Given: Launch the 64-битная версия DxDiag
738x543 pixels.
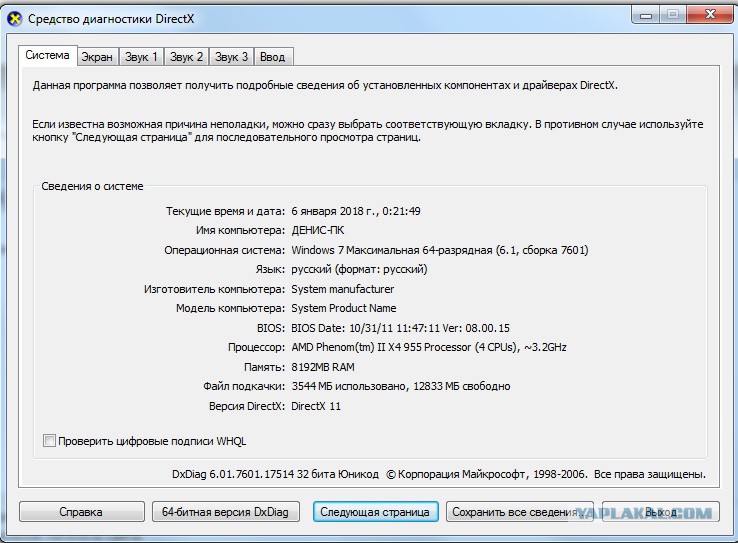Looking at the screenshot, I should click(225, 512).
